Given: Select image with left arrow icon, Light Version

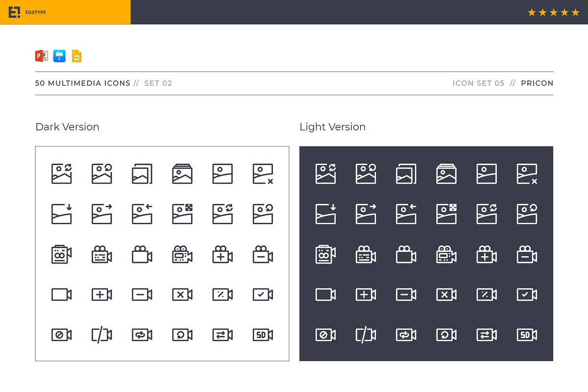Looking at the screenshot, I should (x=406, y=214).
